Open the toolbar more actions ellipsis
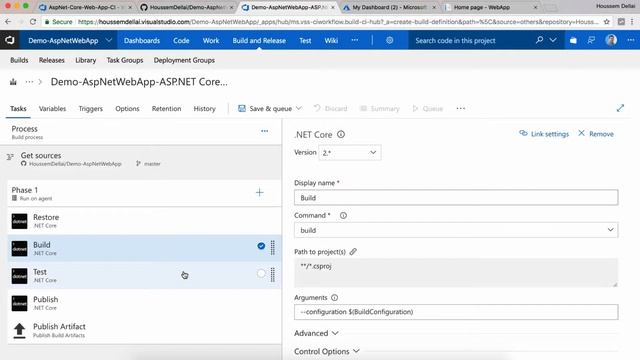640x360 pixels. tap(460, 108)
